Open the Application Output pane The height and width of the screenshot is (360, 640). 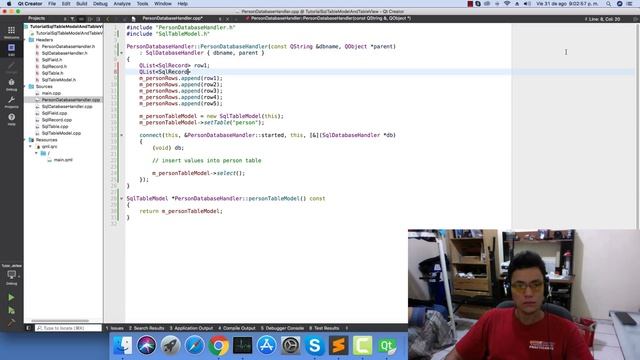[x=191, y=328]
